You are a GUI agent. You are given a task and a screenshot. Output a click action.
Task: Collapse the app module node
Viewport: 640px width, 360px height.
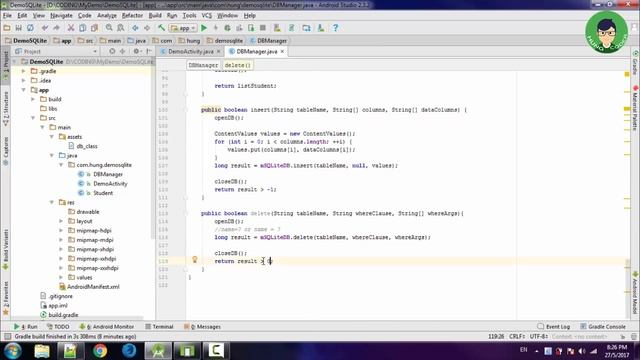point(24,90)
